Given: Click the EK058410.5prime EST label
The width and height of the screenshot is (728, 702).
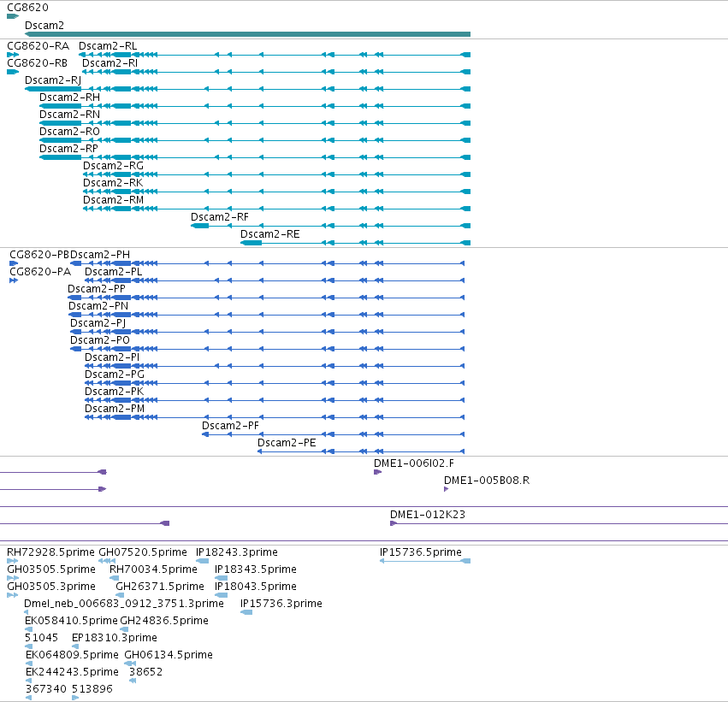Looking at the screenshot, I should 71,622.
